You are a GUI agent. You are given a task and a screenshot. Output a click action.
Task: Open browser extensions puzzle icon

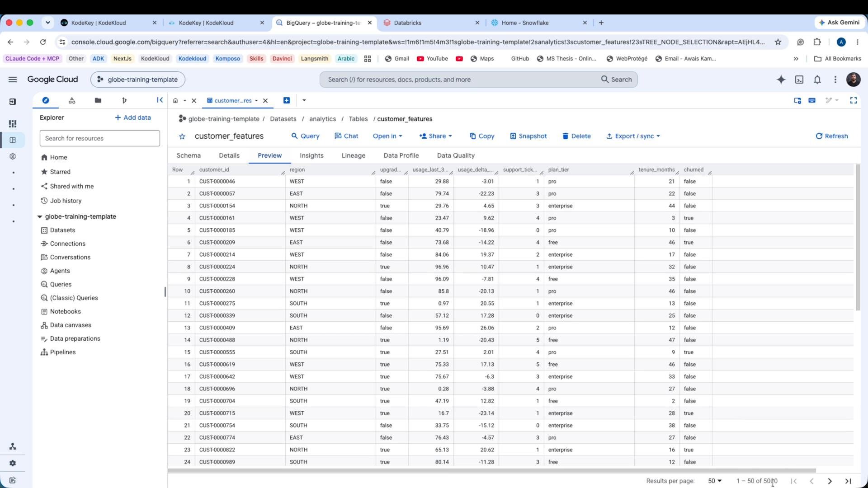click(817, 42)
